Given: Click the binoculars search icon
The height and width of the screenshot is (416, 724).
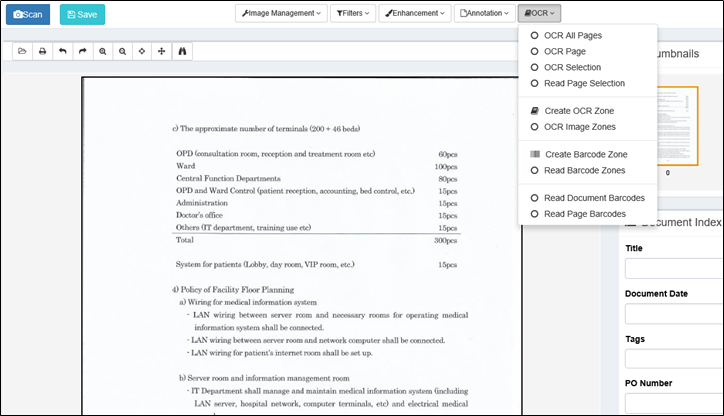Looking at the screenshot, I should tap(182, 51).
